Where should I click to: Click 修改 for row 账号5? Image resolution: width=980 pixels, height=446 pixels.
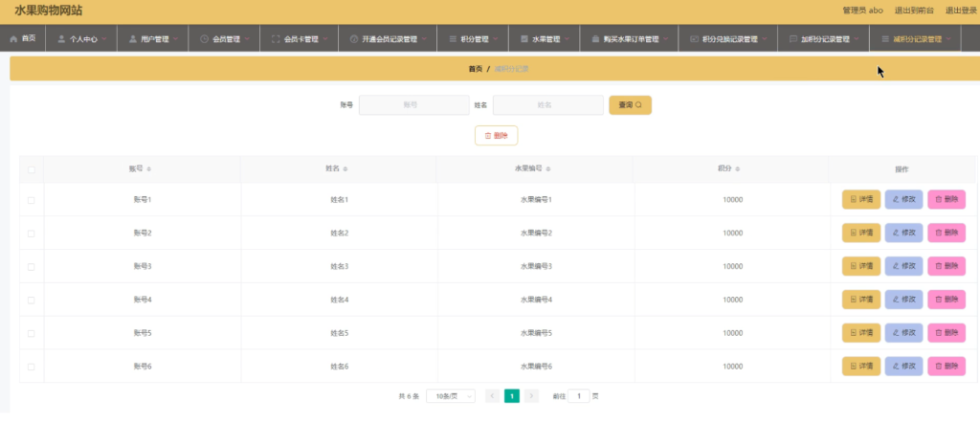click(x=903, y=333)
